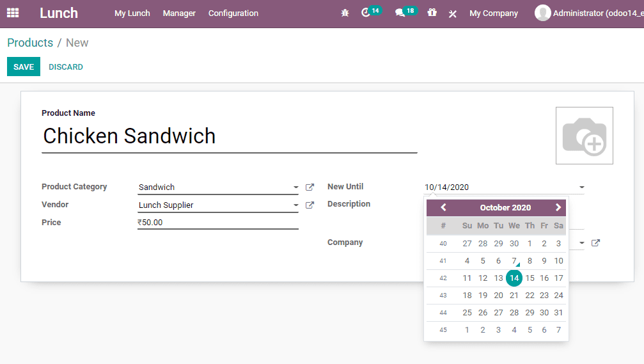The image size is (644, 364).
Task: Upload product image via camera placeholder
Action: click(x=585, y=136)
